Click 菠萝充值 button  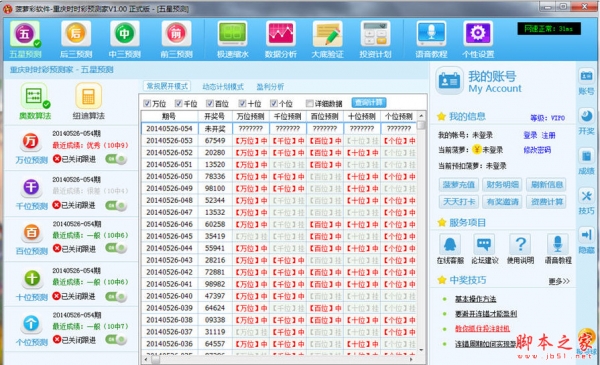[458, 185]
